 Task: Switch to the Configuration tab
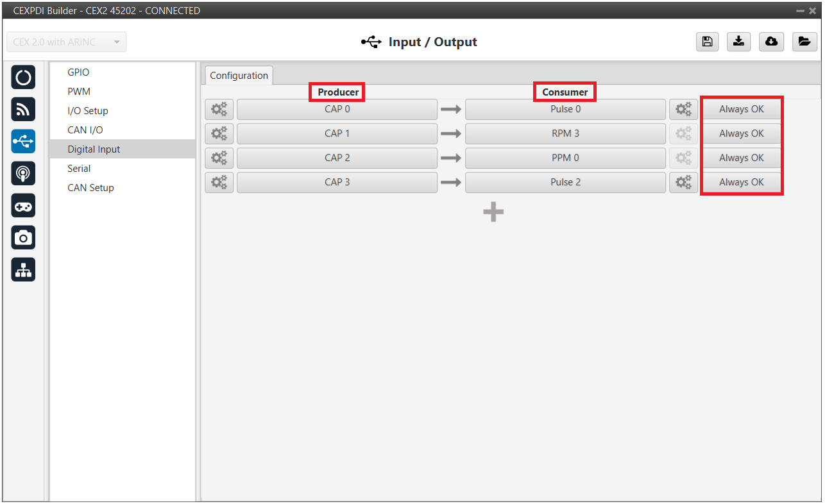pyautogui.click(x=239, y=76)
